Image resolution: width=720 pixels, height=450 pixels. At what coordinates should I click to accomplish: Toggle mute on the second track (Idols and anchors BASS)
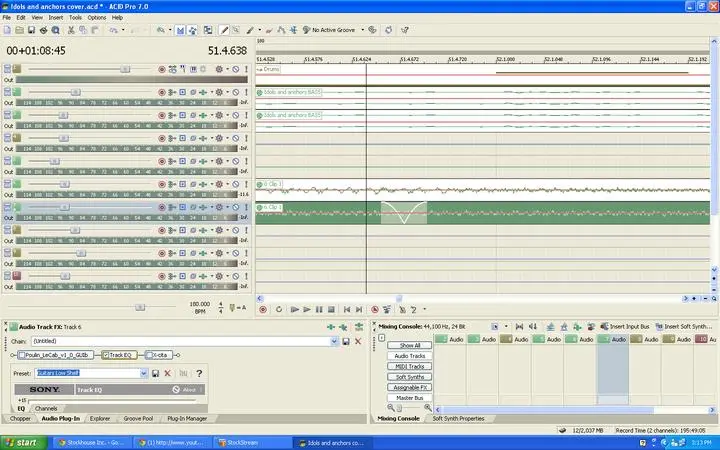click(236, 92)
